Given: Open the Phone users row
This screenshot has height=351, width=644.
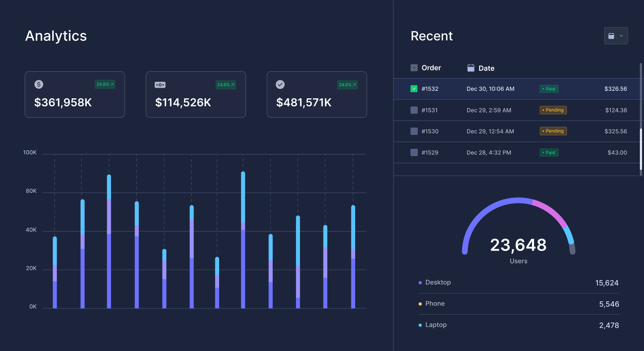Looking at the screenshot, I should coord(518,304).
